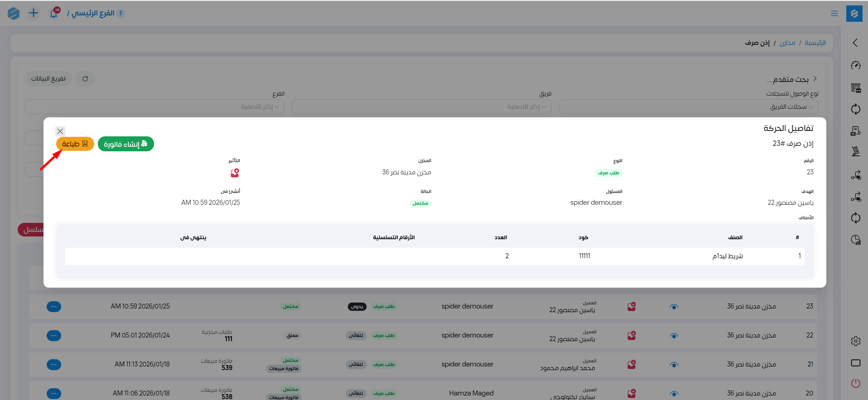
Task: Click the green Create Invoice (إنشاء فاتورة) button
Action: 125,144
